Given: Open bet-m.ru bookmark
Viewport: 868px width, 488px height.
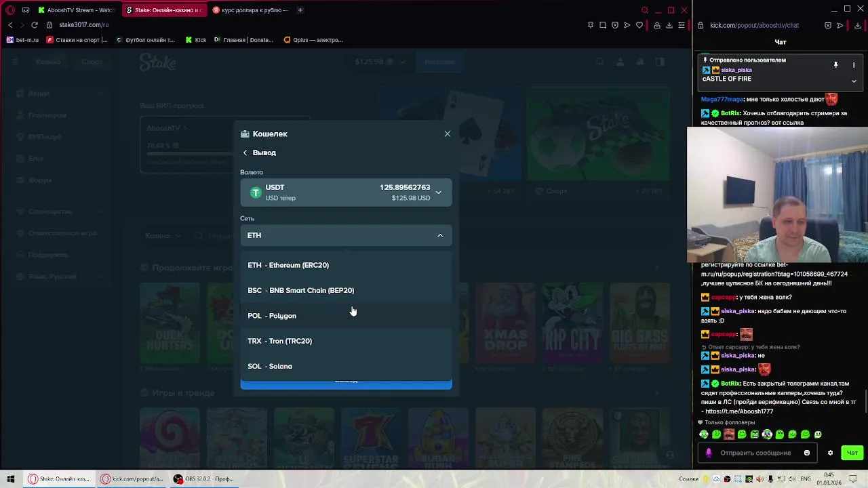Looking at the screenshot, I should (x=23, y=40).
